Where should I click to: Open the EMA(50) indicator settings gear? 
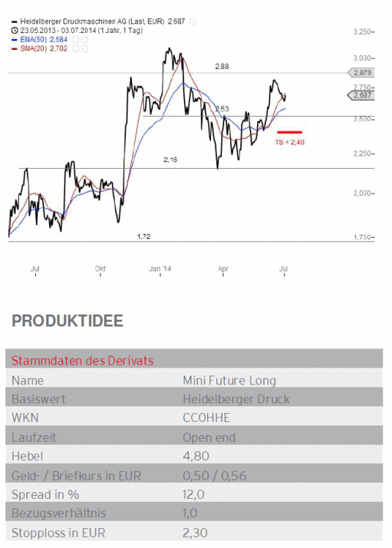[75, 40]
